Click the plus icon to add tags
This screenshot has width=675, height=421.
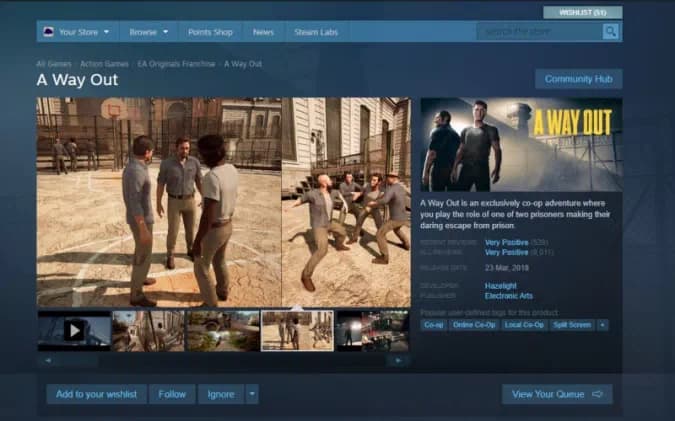(x=602, y=325)
